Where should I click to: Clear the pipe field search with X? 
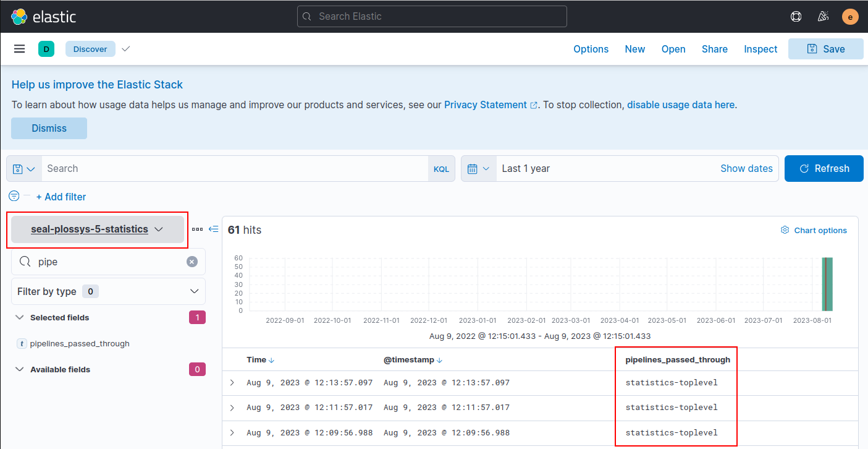[x=192, y=261]
